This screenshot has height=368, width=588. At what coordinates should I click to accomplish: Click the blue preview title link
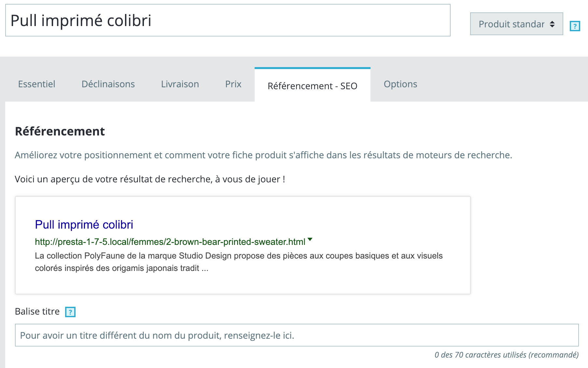[84, 225]
